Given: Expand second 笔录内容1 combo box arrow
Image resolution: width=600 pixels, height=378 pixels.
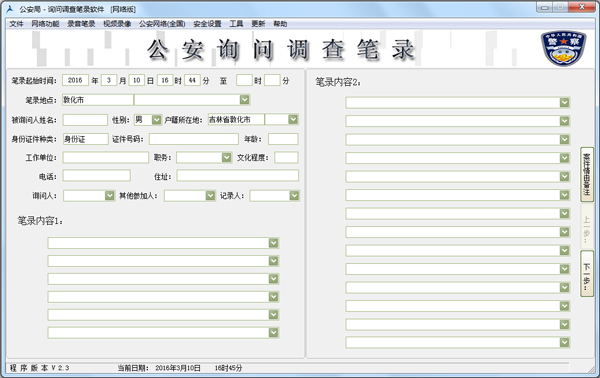Looking at the screenshot, I should (273, 261).
